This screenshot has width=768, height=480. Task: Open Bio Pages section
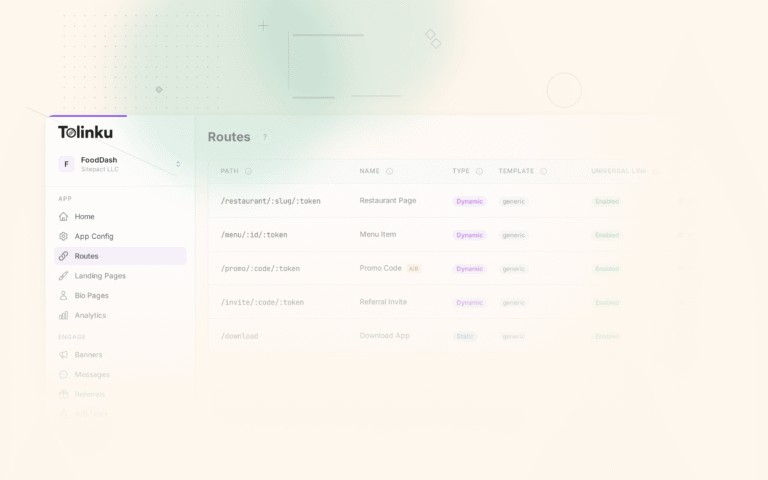coord(120,295)
